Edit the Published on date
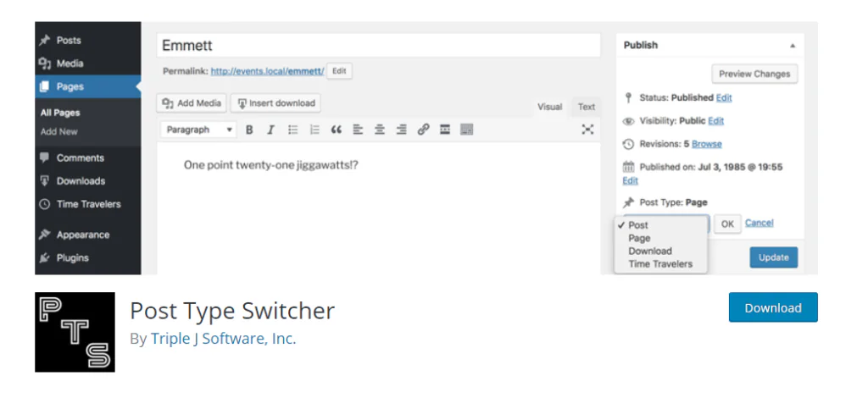The image size is (868, 398). 631,180
